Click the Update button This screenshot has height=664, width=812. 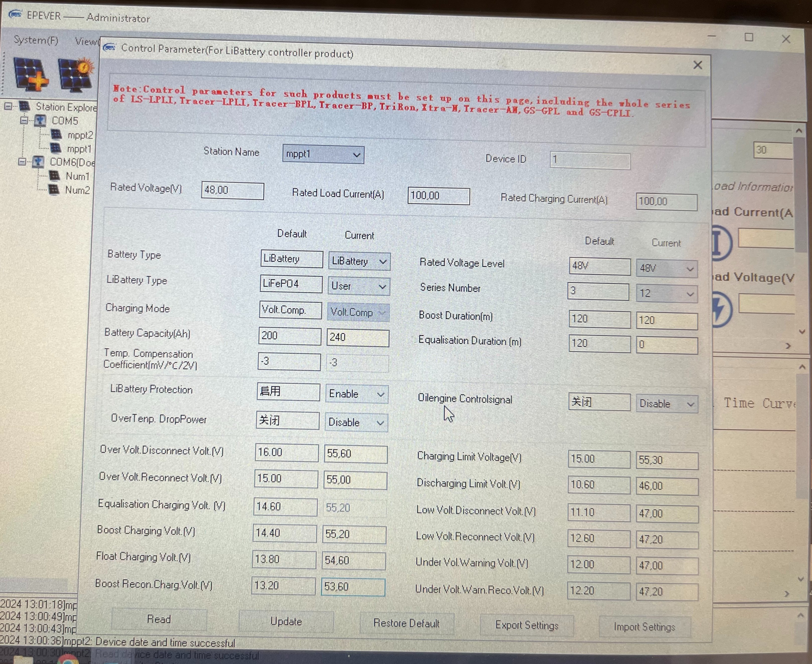pyautogui.click(x=286, y=621)
